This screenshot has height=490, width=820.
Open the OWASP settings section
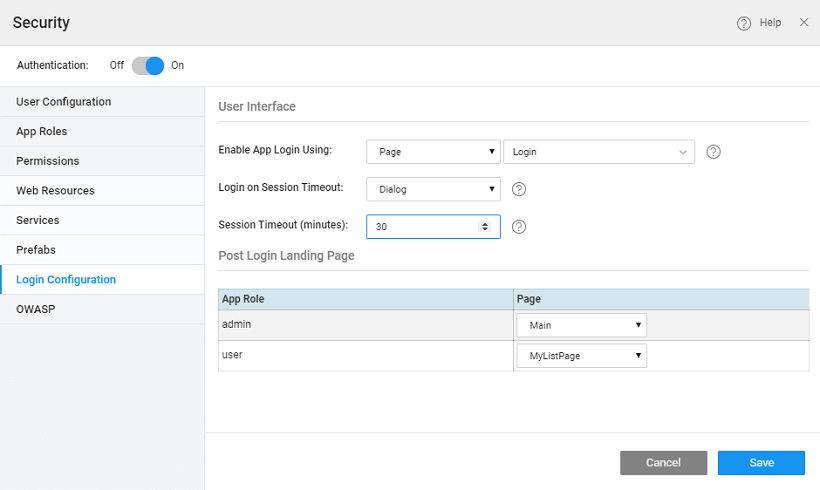[x=36, y=310]
